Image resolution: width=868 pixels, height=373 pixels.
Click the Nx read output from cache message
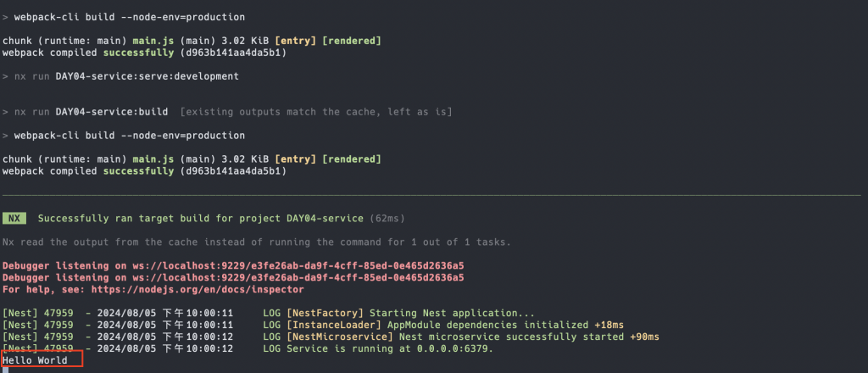(257, 242)
